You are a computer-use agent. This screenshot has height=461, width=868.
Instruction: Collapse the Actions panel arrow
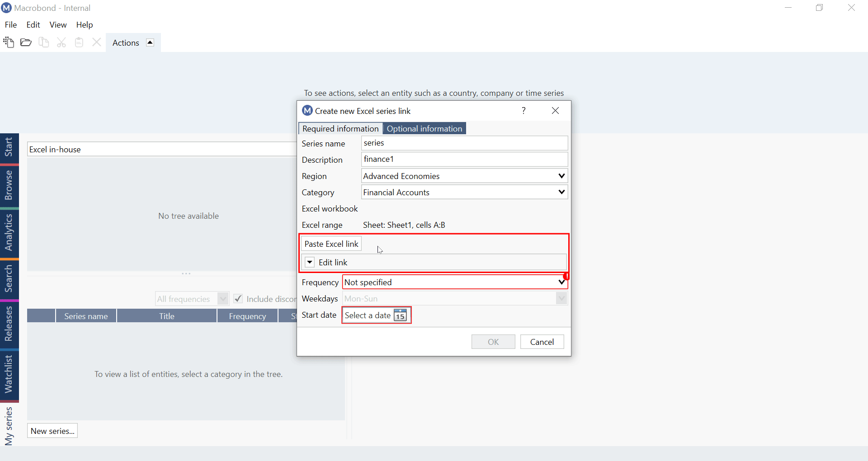pos(150,42)
